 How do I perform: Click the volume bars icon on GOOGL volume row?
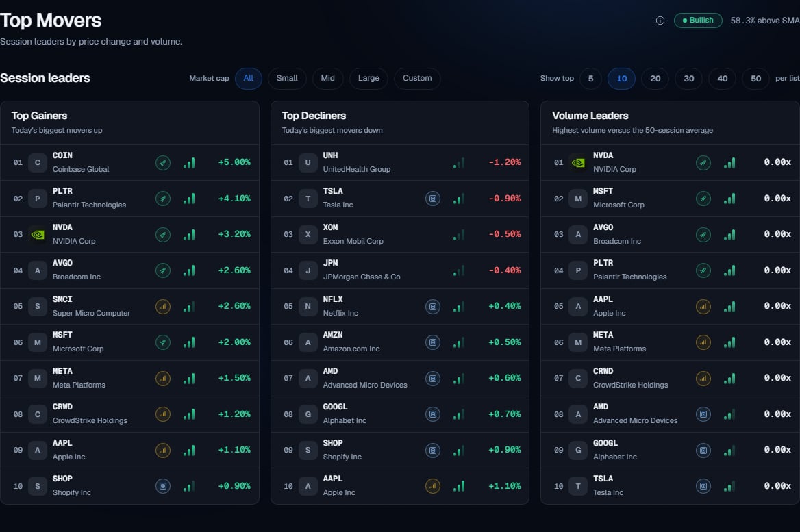click(729, 451)
